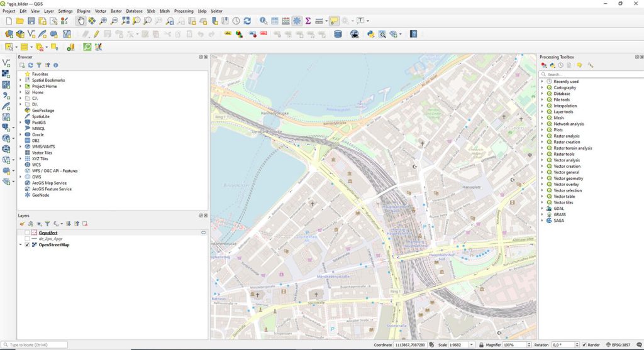Expand Vector analysis in Processing Toolbox

pos(542,160)
